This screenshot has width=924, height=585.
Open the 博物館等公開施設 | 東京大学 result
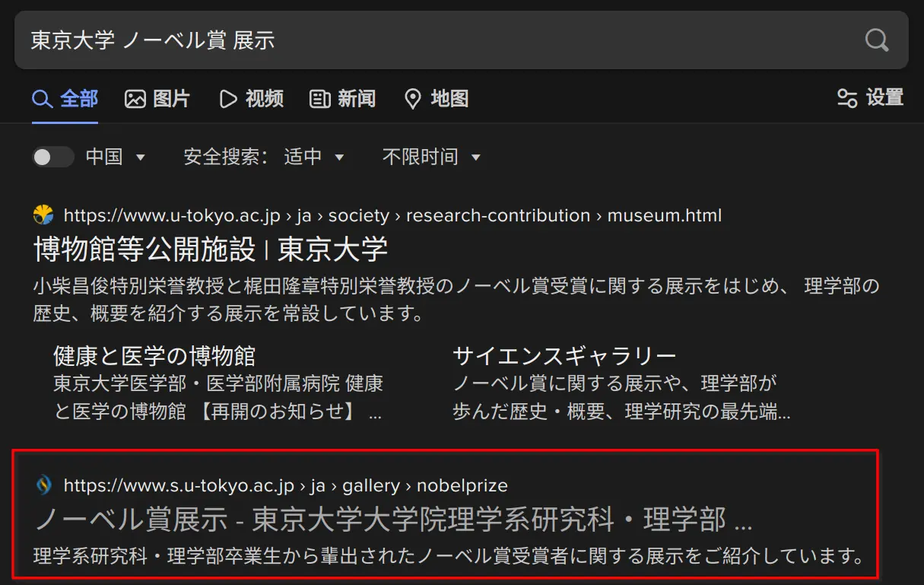(211, 249)
